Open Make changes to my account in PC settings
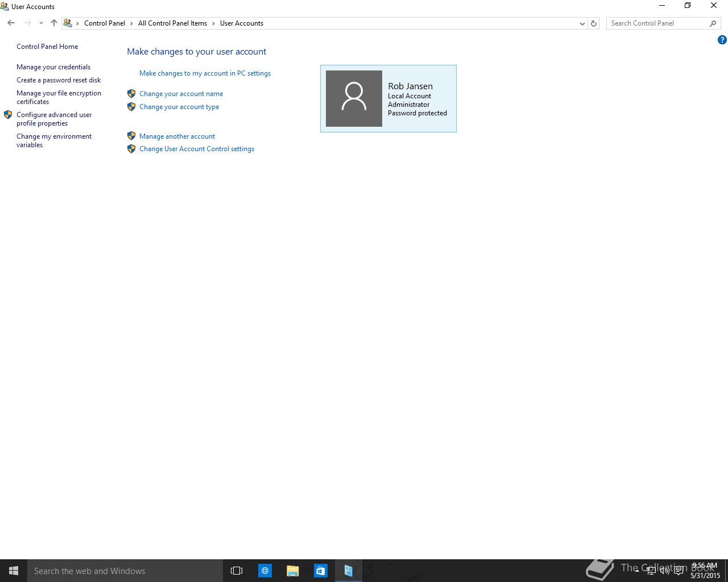The height and width of the screenshot is (582, 728). [205, 73]
